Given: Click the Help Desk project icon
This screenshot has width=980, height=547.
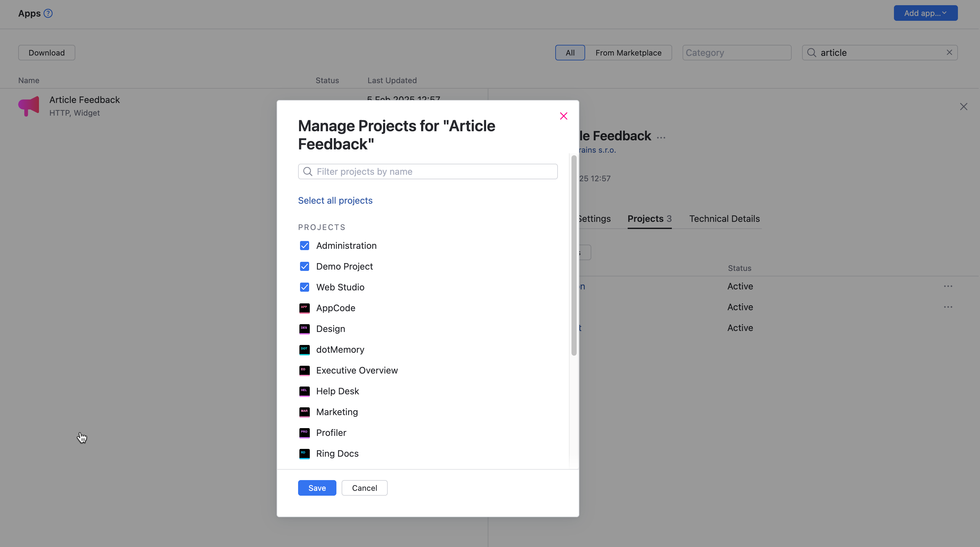Looking at the screenshot, I should point(304,391).
